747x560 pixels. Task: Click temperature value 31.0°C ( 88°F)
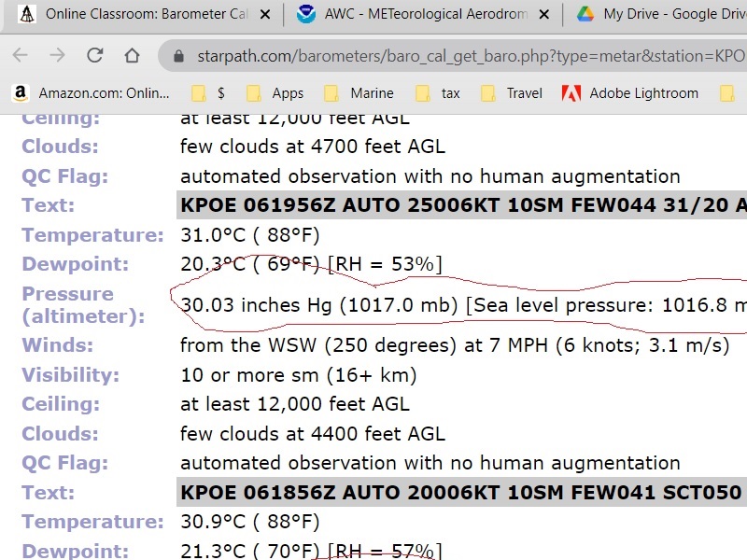(x=250, y=235)
